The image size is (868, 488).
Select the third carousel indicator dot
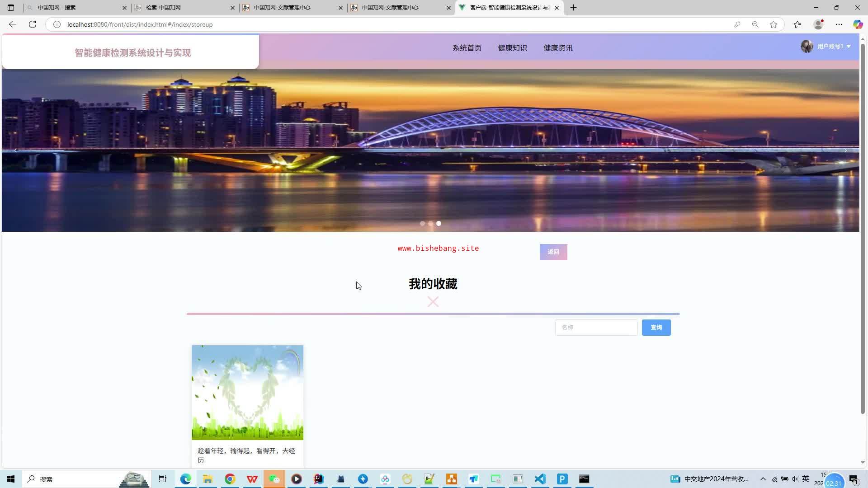point(439,224)
